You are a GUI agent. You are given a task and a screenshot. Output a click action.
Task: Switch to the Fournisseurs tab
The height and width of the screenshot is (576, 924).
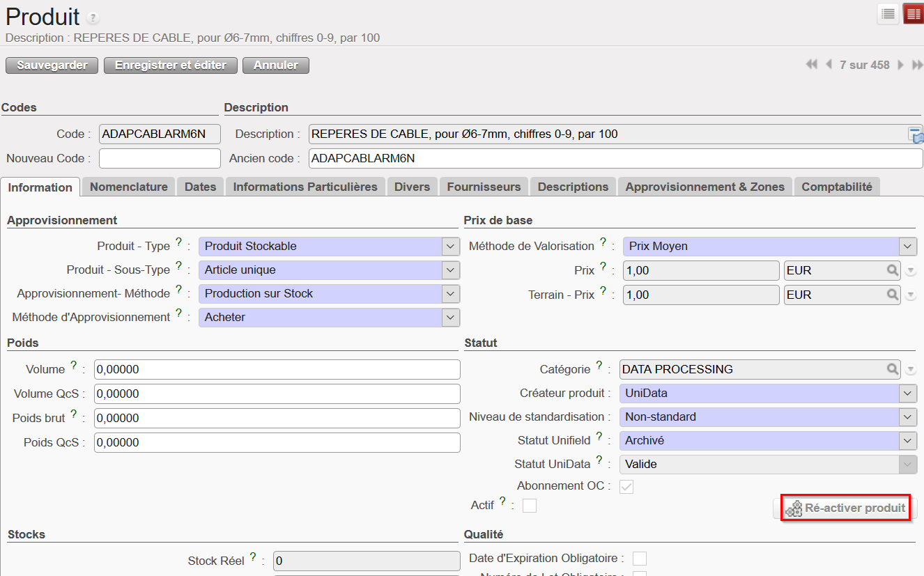(484, 187)
